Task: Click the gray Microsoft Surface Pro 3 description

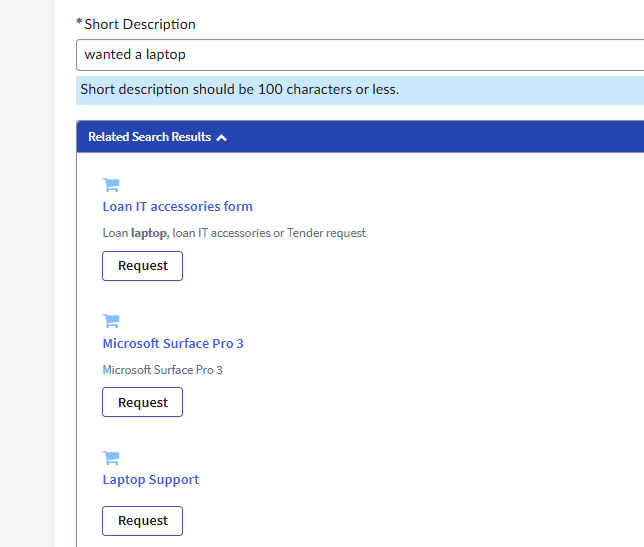Action: coord(162,370)
